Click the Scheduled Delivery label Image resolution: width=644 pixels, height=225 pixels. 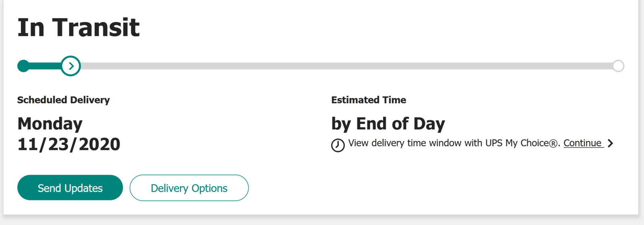coord(64,100)
